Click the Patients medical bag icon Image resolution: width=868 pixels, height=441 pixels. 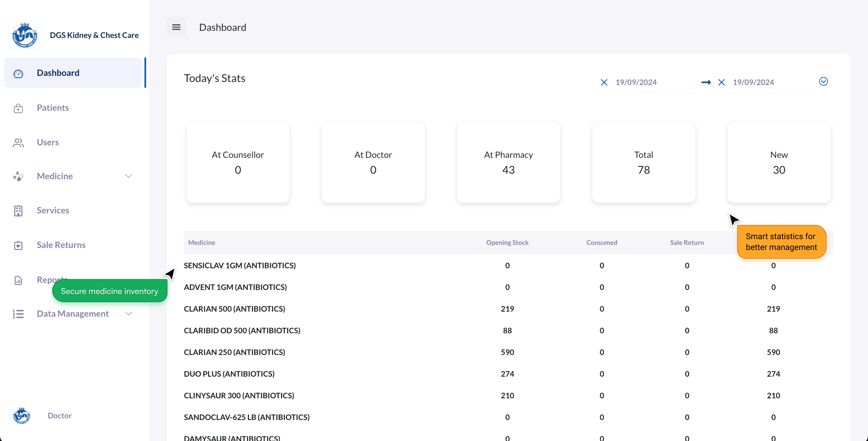coord(18,108)
